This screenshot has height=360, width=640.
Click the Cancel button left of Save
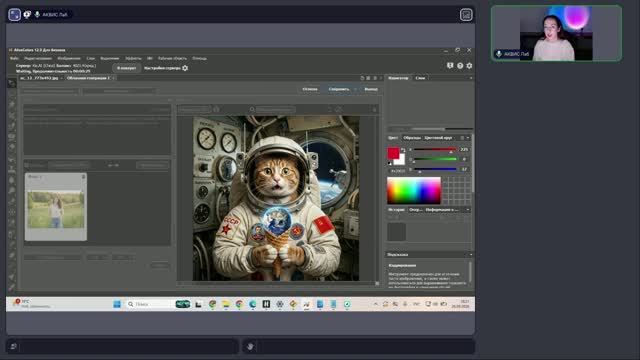(310, 89)
